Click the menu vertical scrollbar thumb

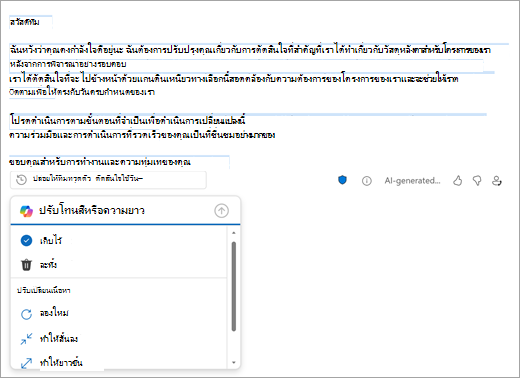[x=234, y=286]
